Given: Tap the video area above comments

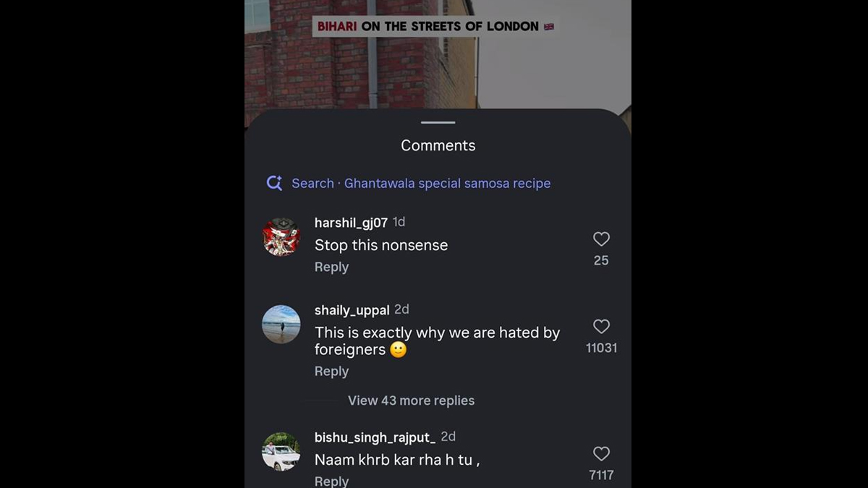Looking at the screenshot, I should [438, 65].
